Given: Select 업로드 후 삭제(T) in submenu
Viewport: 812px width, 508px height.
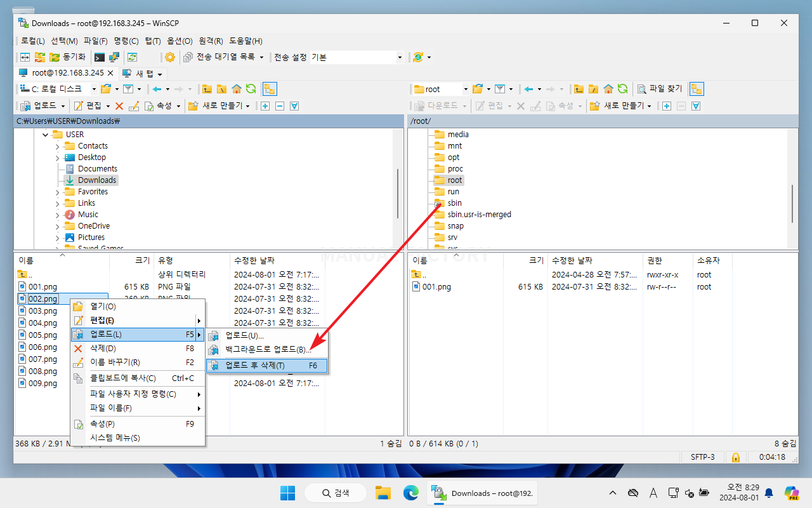Looking at the screenshot, I should click(x=267, y=366).
